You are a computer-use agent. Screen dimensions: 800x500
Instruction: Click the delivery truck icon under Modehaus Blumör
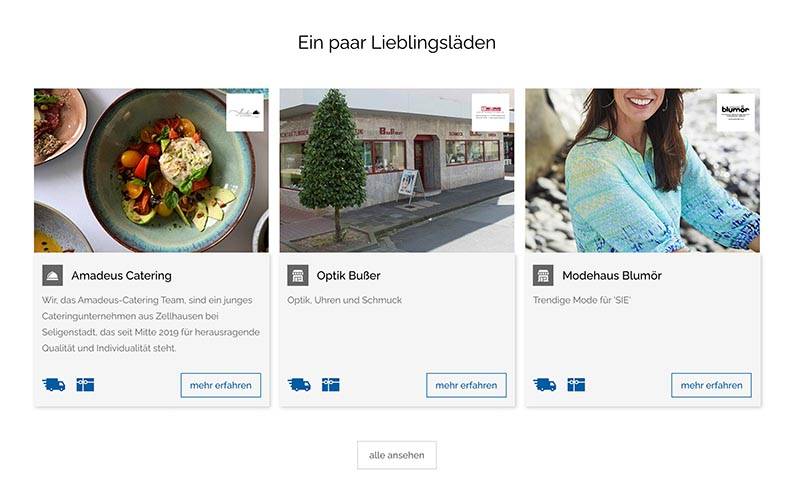click(544, 385)
